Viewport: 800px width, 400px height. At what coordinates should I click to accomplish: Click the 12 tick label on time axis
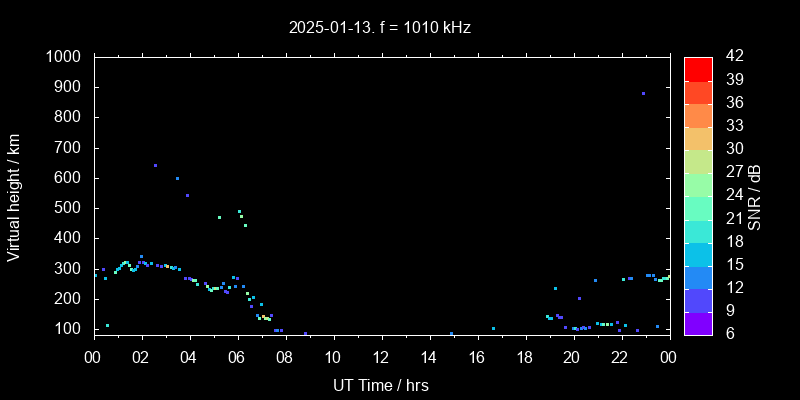381,356
